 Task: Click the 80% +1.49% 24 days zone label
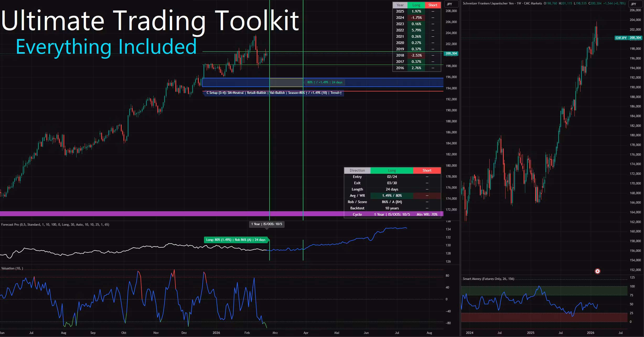point(325,82)
